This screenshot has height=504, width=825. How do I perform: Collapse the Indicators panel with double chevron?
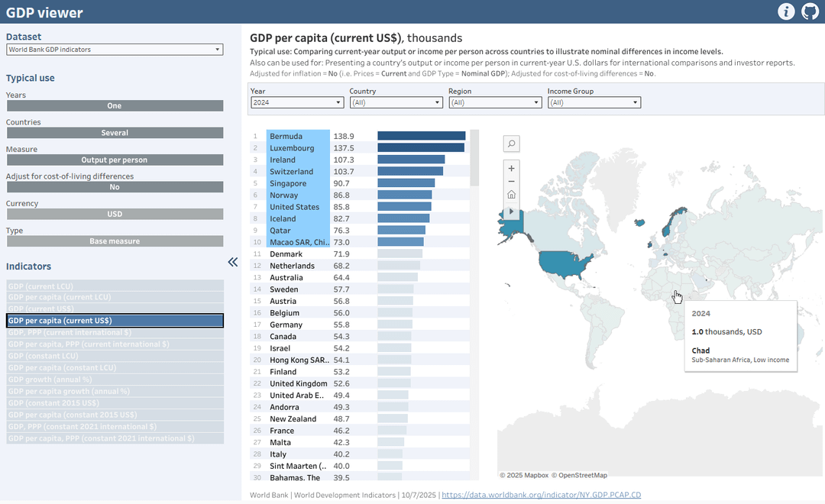(x=232, y=262)
